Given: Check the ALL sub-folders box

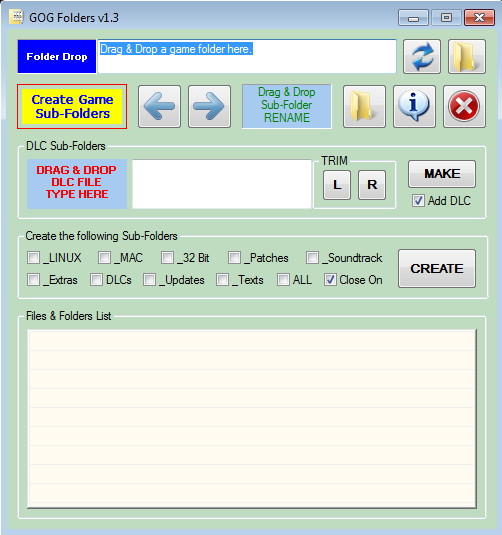Looking at the screenshot, I should [283, 280].
